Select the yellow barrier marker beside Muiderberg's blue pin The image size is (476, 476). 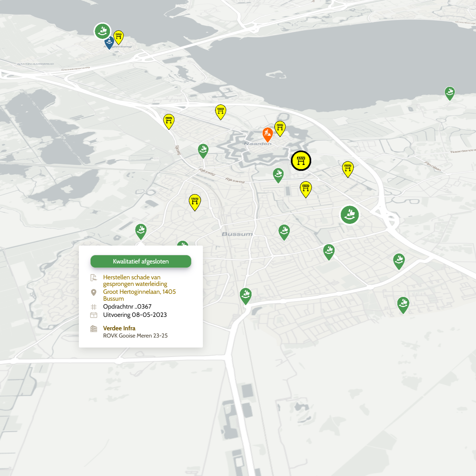[118, 37]
